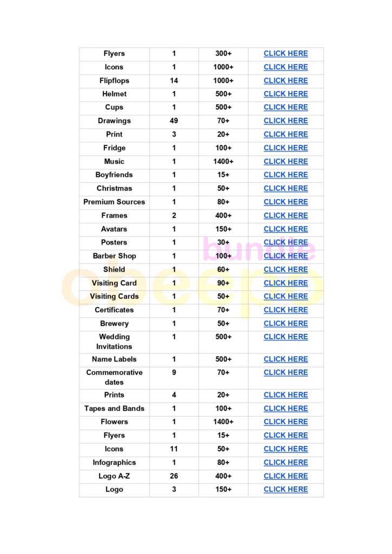
Task: Open the Infographics CLICK HERE link
Action: pos(285,463)
